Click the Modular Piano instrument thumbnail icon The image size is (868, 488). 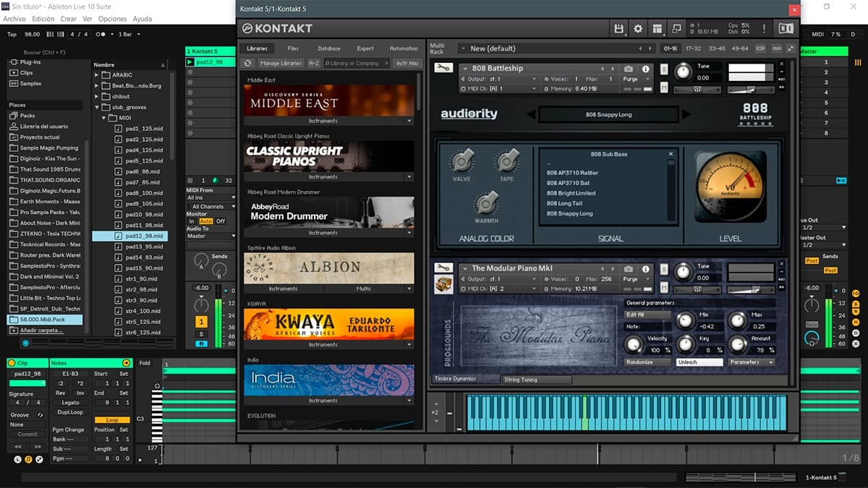click(x=443, y=285)
